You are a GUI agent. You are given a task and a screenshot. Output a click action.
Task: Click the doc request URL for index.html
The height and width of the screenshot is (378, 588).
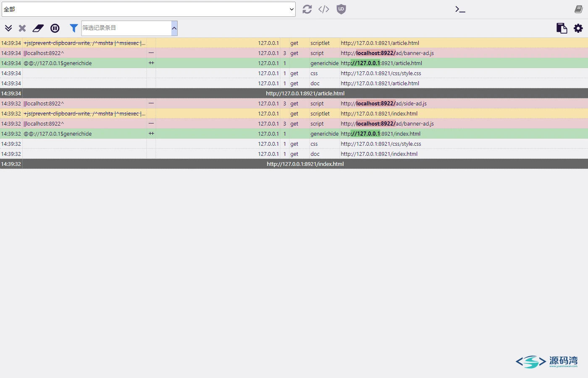(379, 154)
